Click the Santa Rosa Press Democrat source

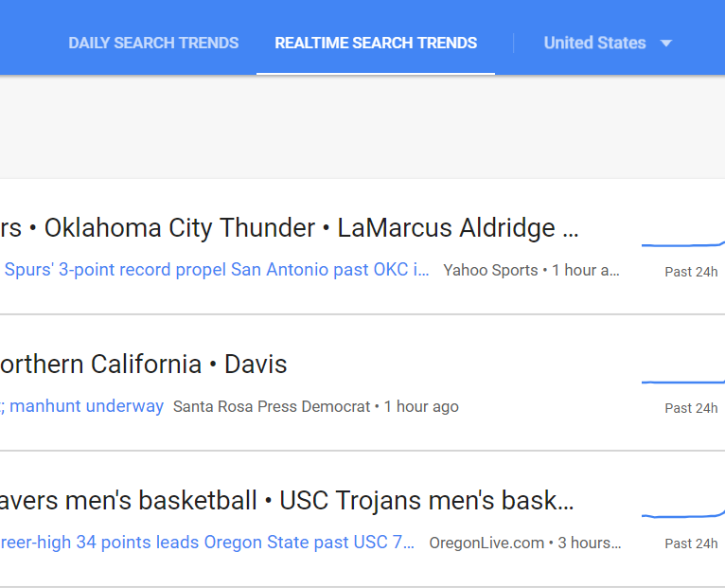click(272, 407)
